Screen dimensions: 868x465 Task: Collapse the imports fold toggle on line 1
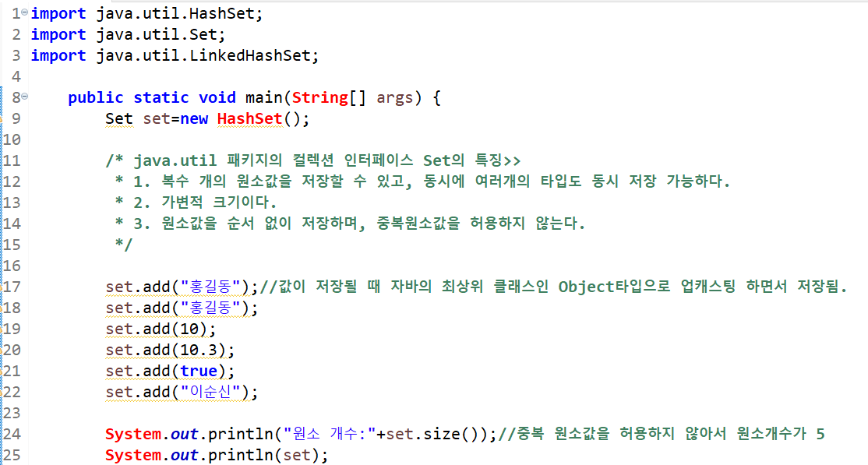pyautogui.click(x=25, y=12)
